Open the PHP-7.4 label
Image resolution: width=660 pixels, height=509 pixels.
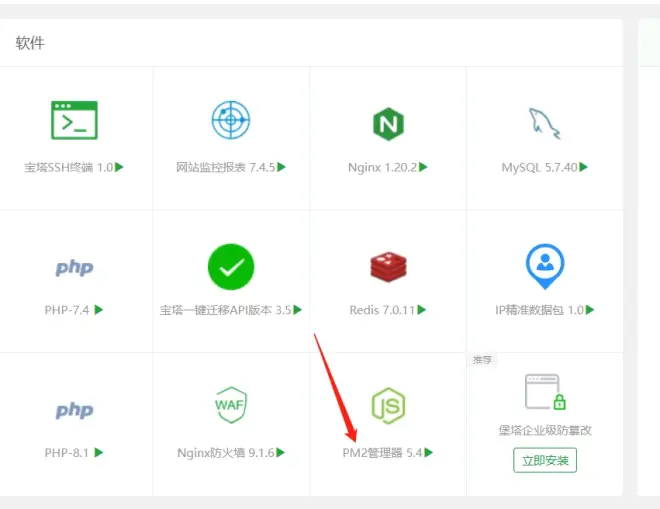point(67,310)
